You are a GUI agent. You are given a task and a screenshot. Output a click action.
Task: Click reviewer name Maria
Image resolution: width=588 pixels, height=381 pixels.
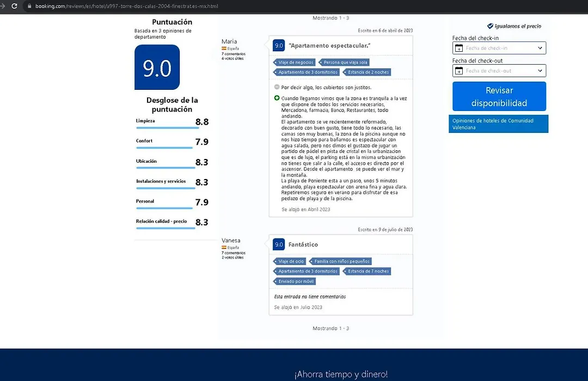(x=229, y=41)
